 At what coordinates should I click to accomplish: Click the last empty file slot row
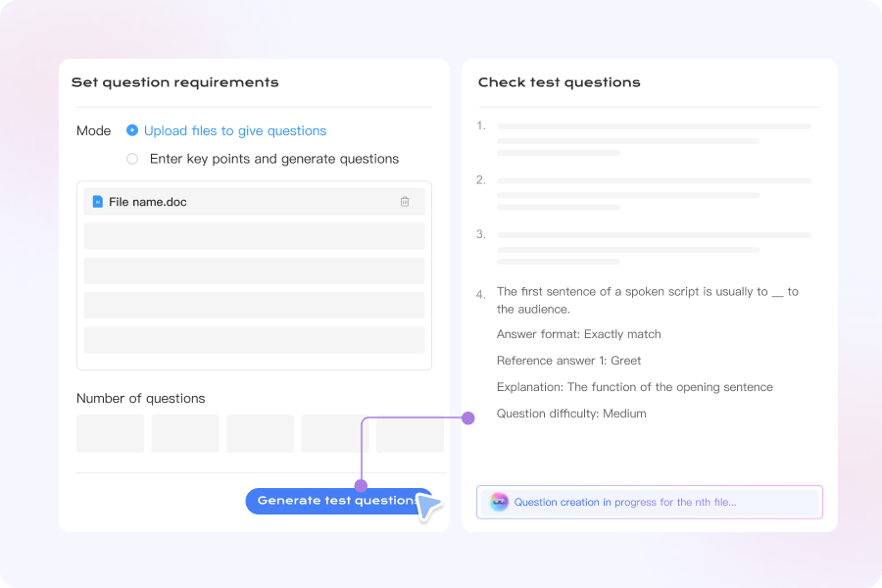click(x=254, y=340)
